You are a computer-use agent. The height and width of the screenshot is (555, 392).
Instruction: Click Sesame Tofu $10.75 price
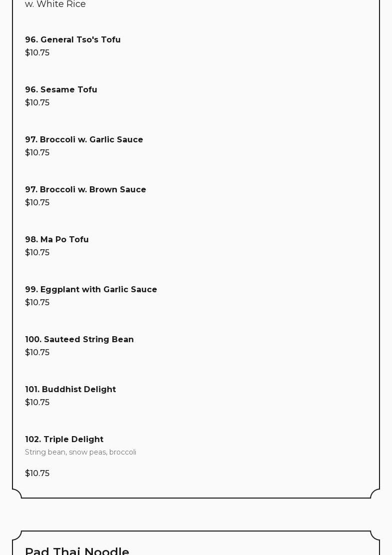pos(37,102)
